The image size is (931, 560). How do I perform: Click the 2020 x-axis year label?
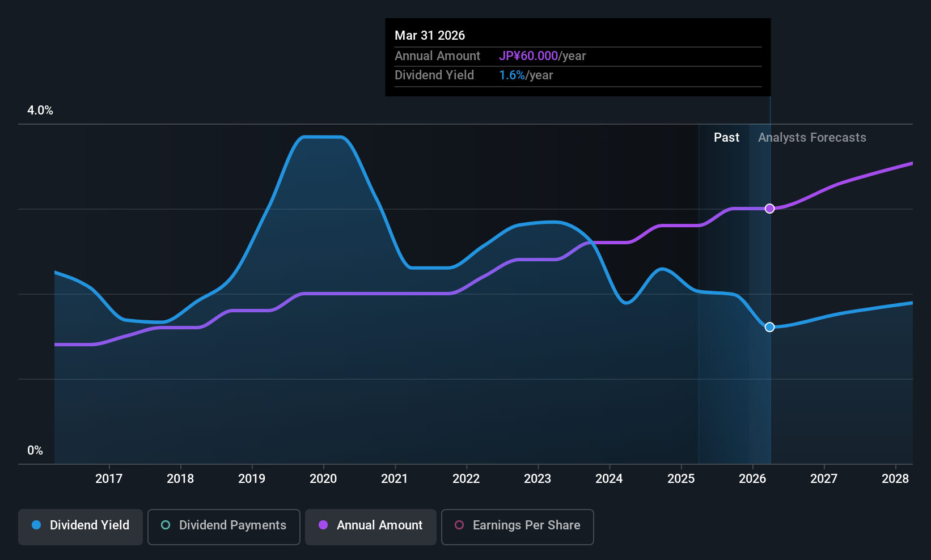(323, 479)
